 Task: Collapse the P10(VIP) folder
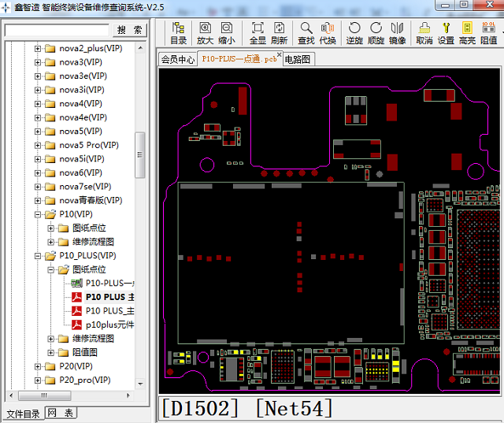[38, 214]
